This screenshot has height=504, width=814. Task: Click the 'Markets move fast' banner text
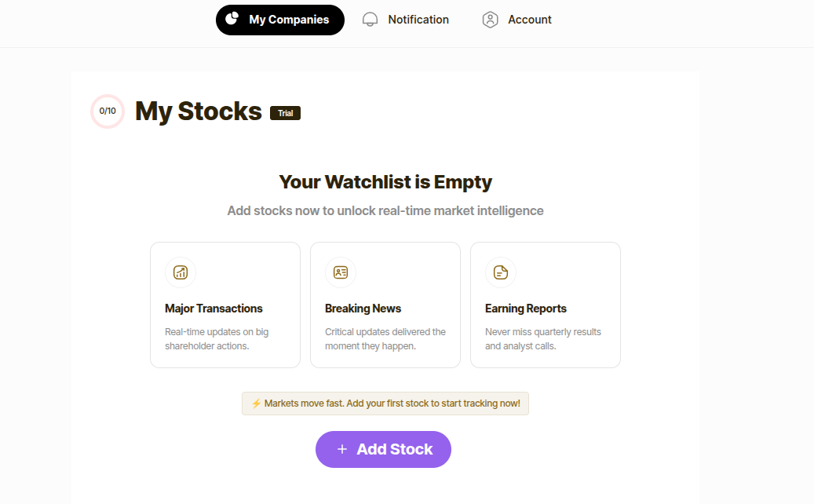392,404
